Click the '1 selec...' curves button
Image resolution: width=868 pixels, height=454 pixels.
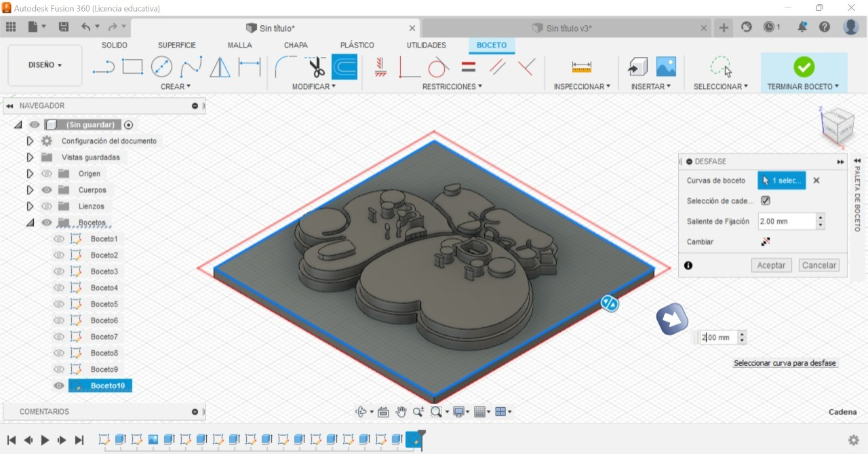point(782,181)
